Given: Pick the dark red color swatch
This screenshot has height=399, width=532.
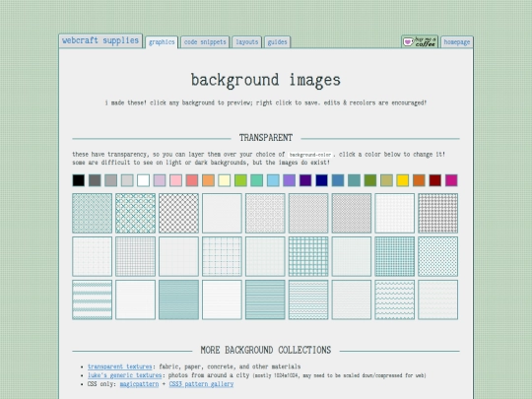Looking at the screenshot, I should 435,180.
